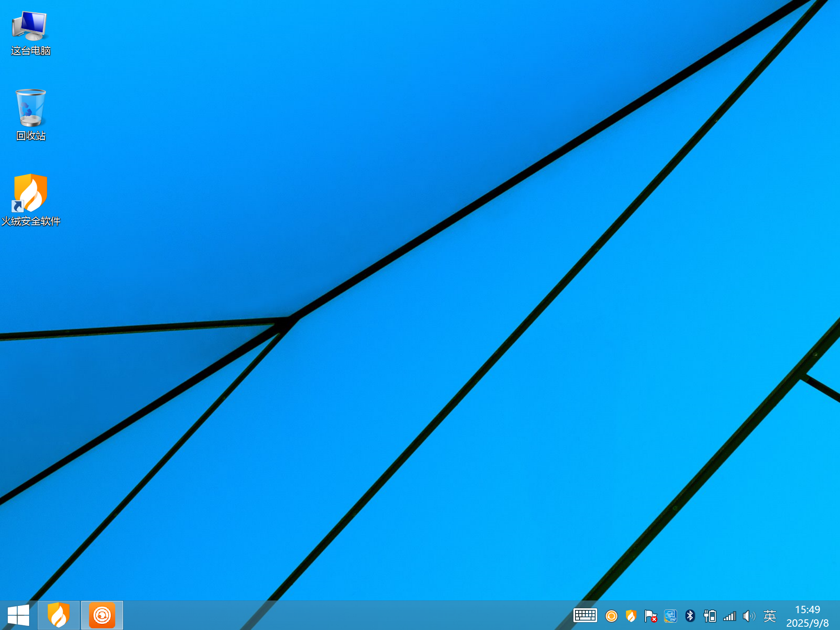The height and width of the screenshot is (630, 840).
Task: Open Intel graphics tray icon
Action: pos(670,616)
